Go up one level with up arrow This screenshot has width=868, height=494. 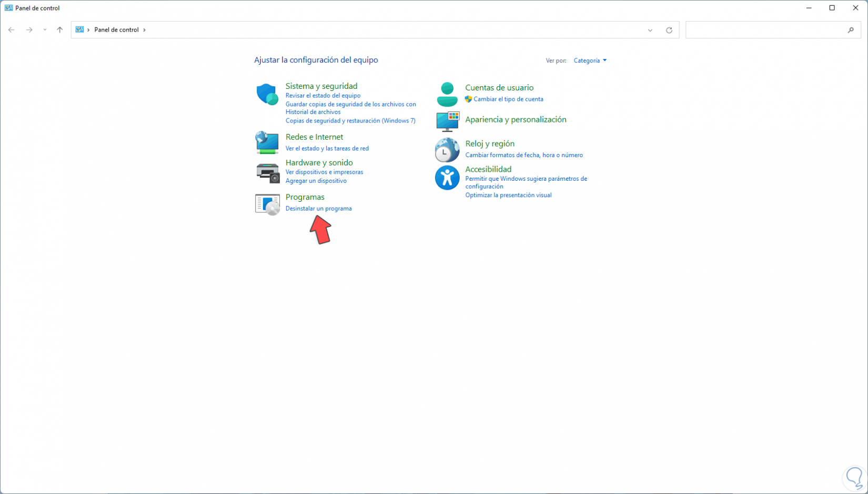pyautogui.click(x=60, y=30)
